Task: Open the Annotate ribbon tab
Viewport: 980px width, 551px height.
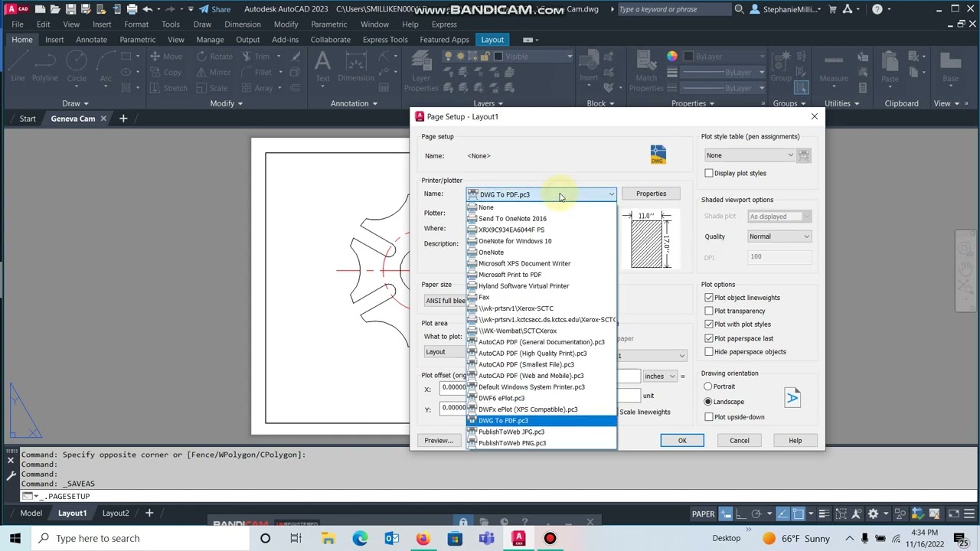Action: (91, 40)
